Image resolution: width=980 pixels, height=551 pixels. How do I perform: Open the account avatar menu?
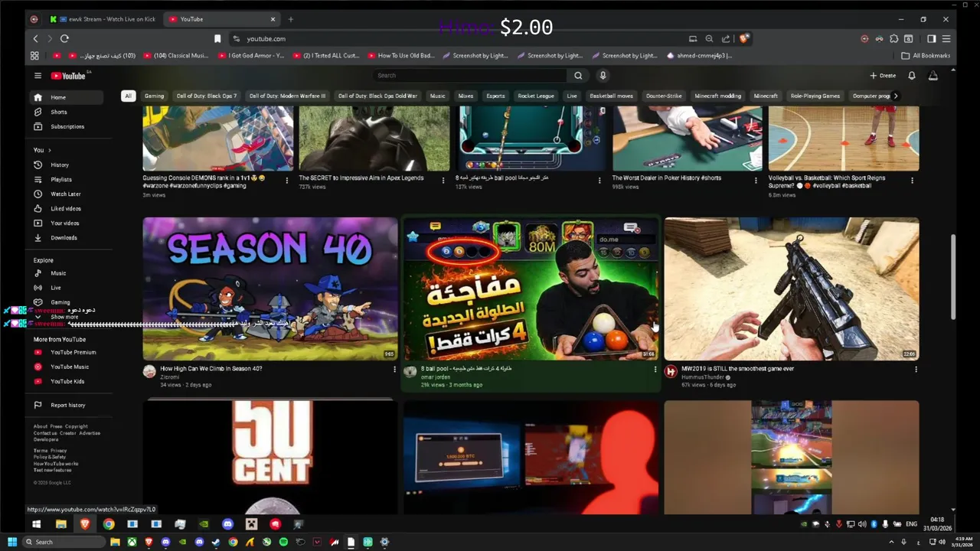click(933, 76)
